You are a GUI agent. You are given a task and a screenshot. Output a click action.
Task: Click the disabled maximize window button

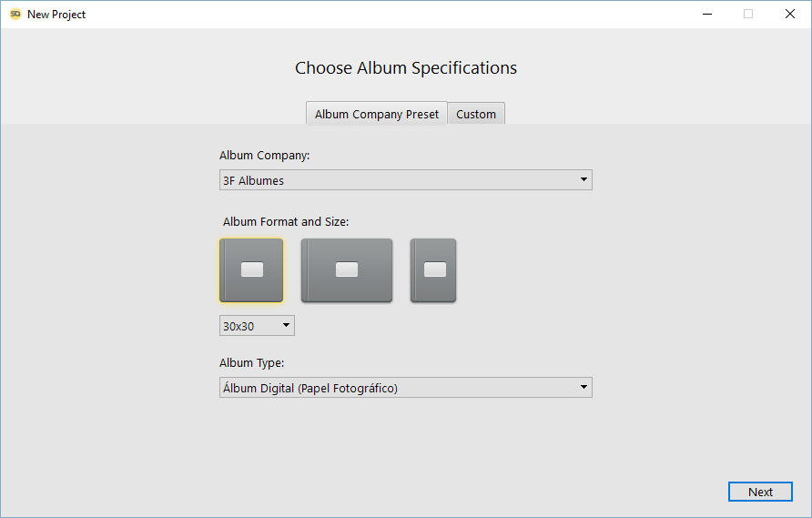[748, 15]
